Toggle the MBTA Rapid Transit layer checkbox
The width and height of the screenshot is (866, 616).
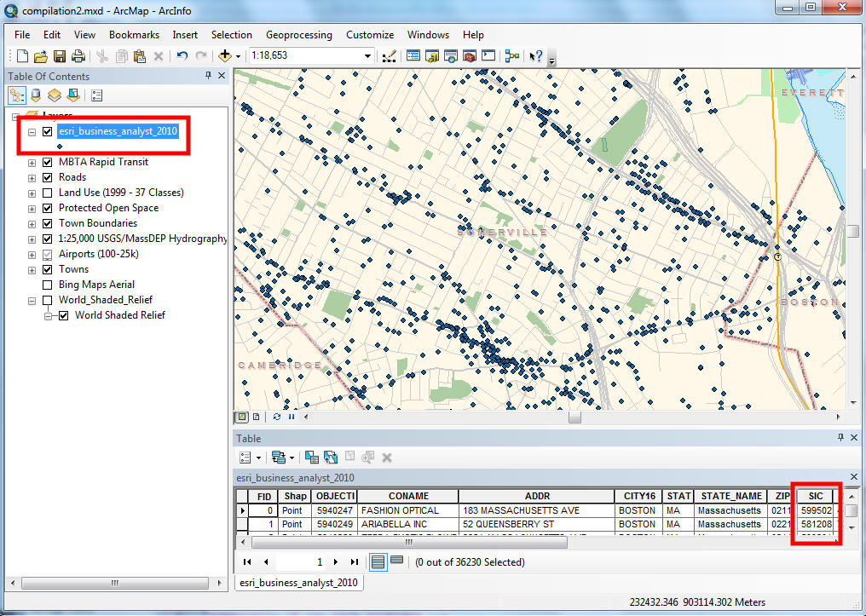pos(48,162)
